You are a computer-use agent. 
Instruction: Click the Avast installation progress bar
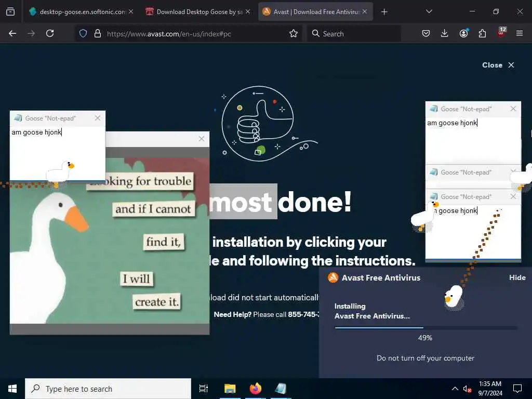[x=426, y=328]
